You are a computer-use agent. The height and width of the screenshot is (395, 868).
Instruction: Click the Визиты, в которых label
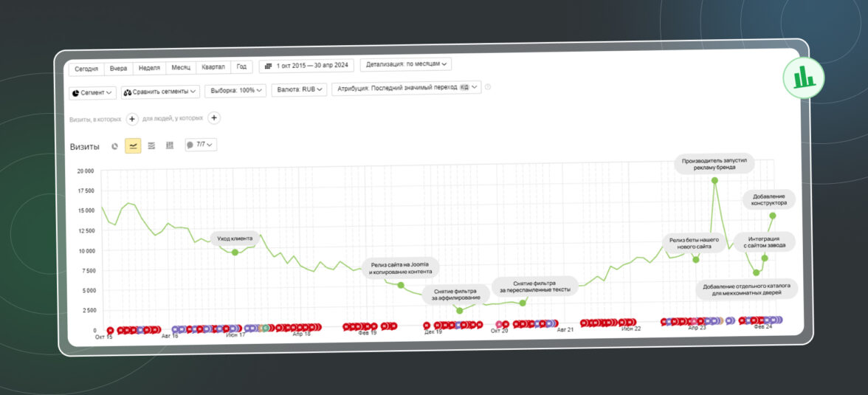[95, 120]
